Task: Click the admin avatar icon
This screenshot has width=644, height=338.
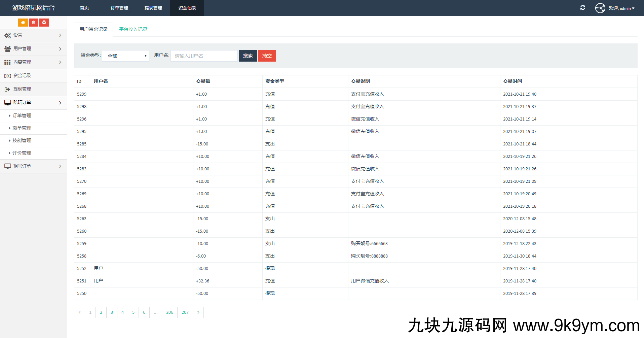Action: tap(600, 8)
